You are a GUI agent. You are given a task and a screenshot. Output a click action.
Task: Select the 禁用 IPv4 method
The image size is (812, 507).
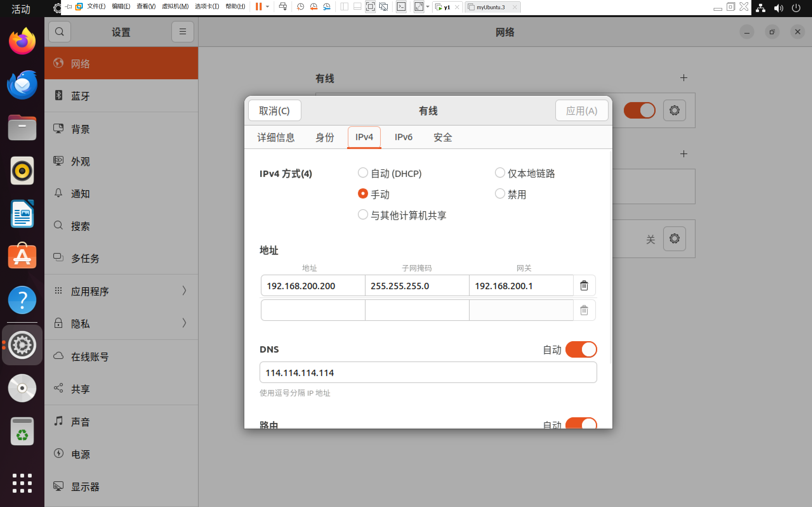coord(500,194)
